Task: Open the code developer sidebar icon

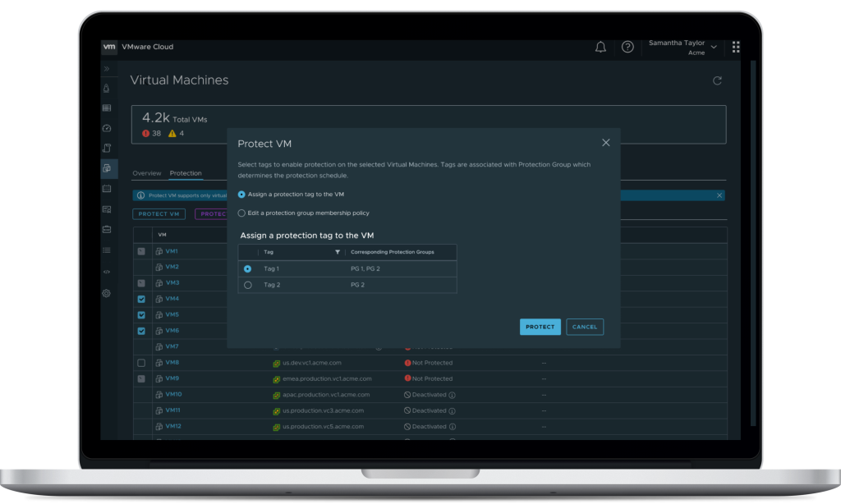Action: pos(107,272)
